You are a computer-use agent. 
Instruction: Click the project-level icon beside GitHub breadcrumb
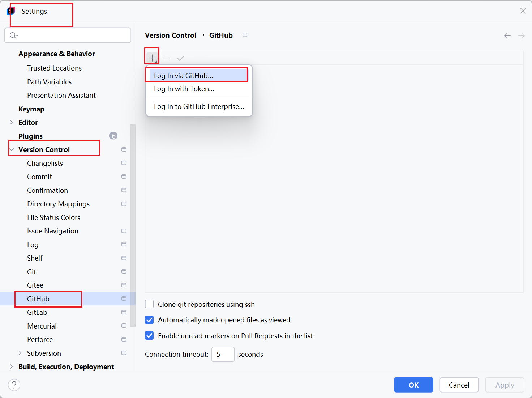245,35
